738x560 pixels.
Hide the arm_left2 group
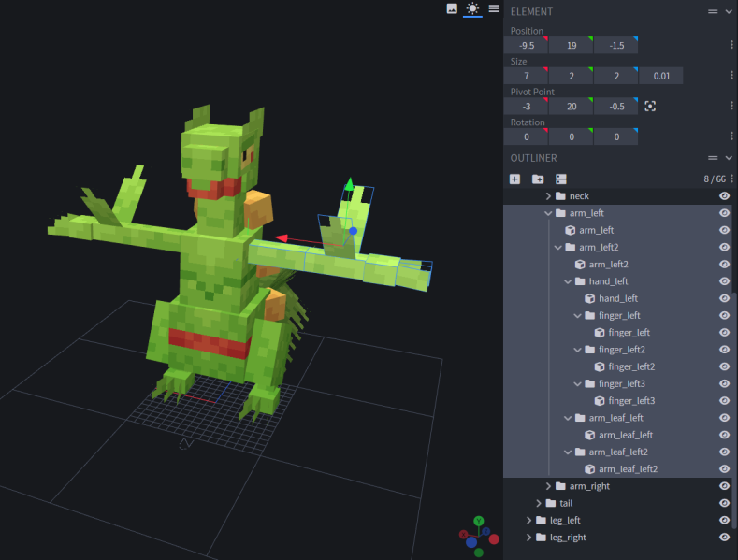click(x=724, y=247)
